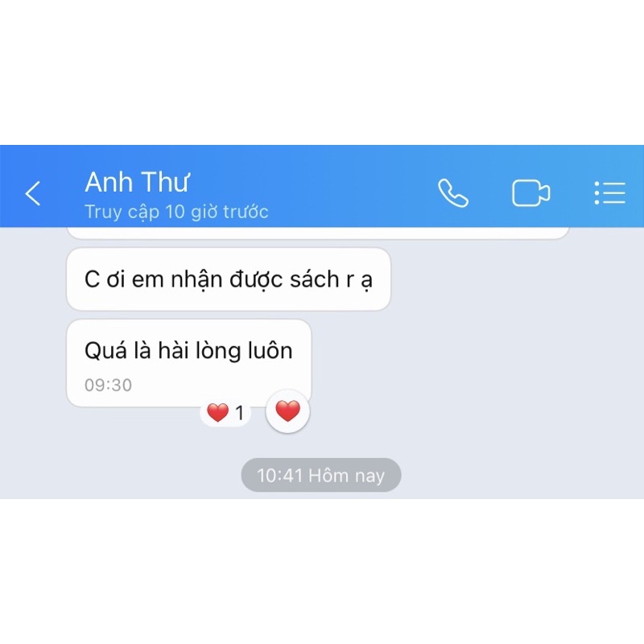Open the conversation options list icon
644x644 pixels.
610,192
